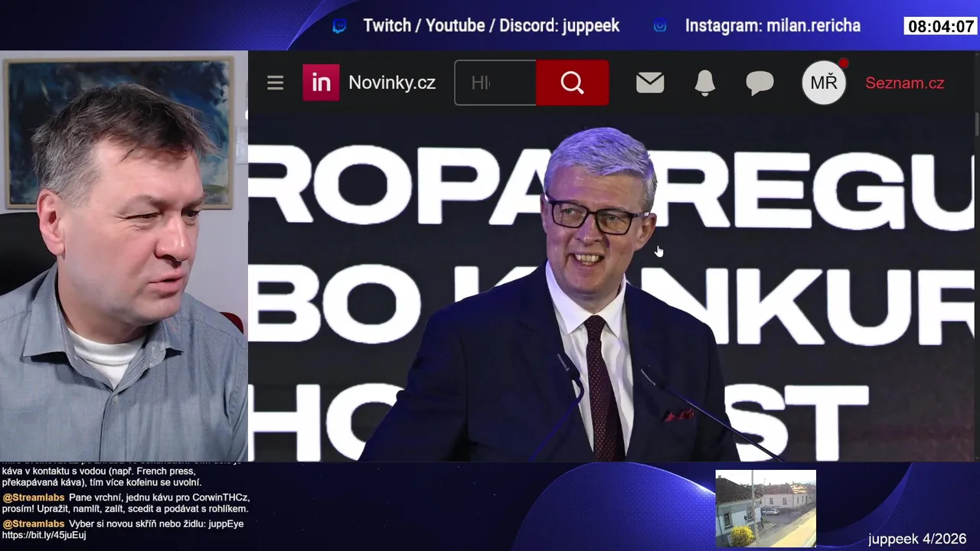980x551 pixels.
Task: Open the comments speech bubble icon
Action: (x=759, y=83)
